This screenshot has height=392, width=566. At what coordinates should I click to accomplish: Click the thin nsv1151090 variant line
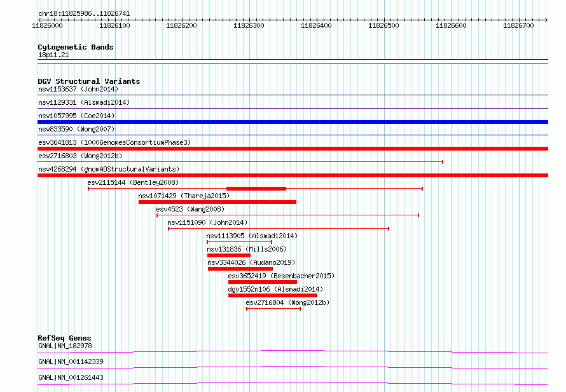(x=279, y=229)
